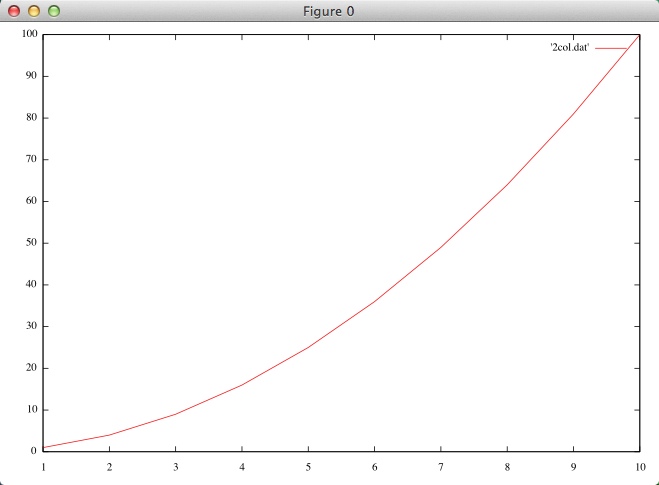Click y-axis label 60
Screen dimensions: 659x485
click(32, 200)
